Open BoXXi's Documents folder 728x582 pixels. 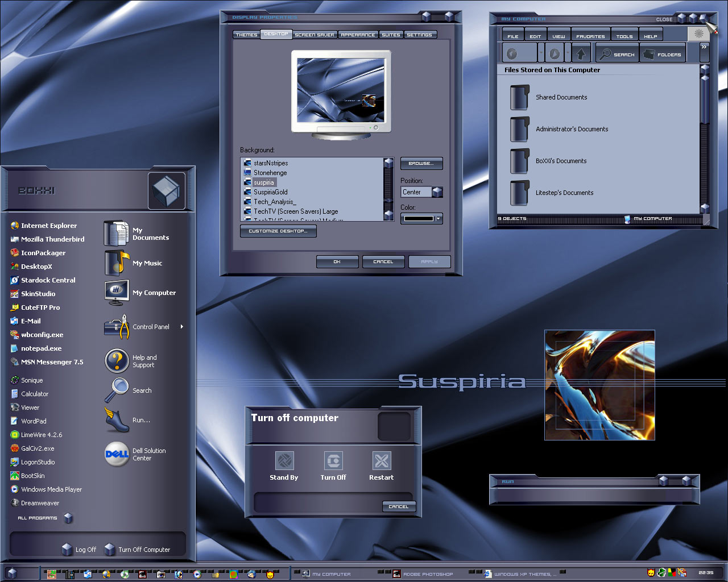coord(549,161)
